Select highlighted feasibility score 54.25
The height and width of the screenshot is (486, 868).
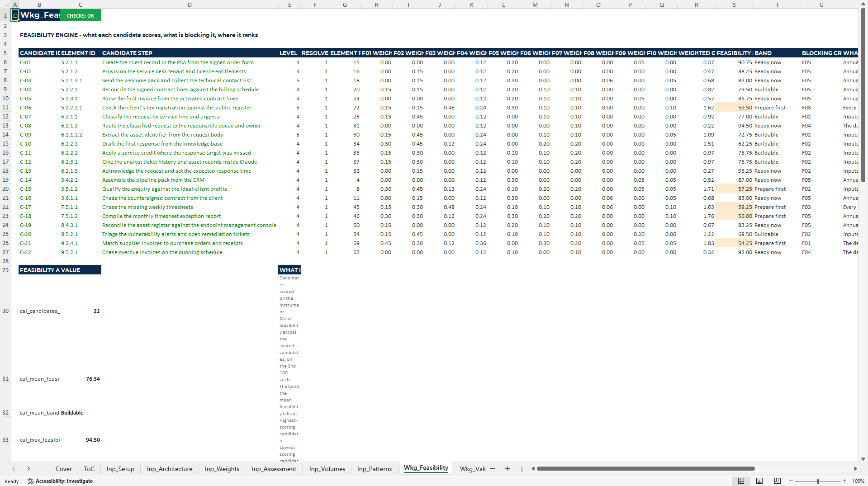click(734, 243)
